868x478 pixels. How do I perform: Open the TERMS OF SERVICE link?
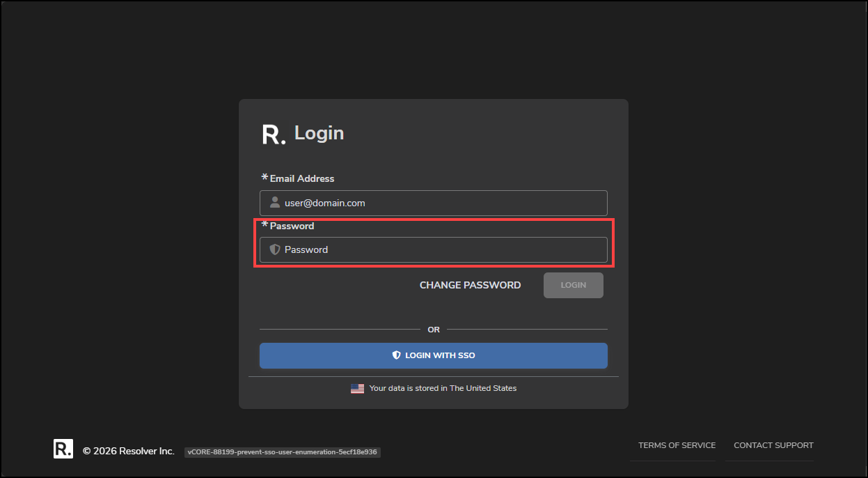point(677,445)
